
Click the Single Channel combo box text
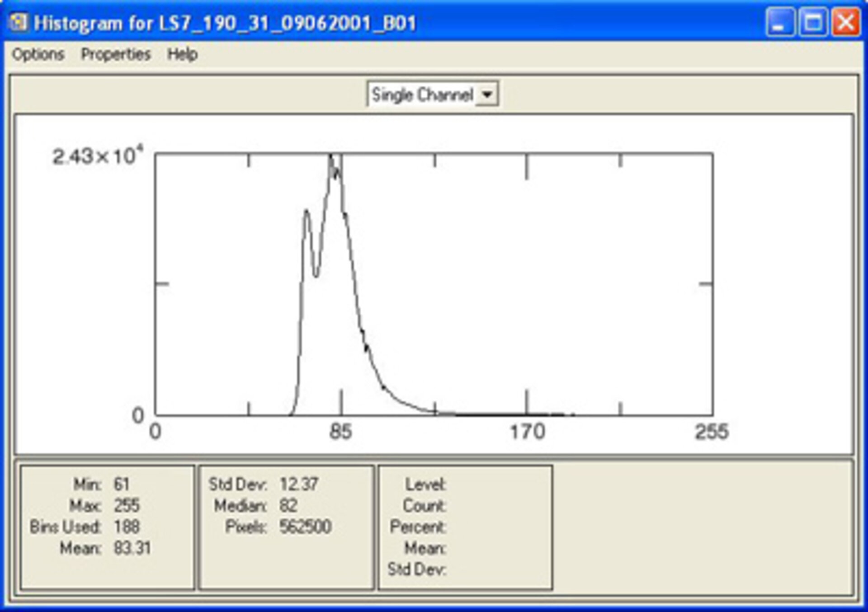[x=422, y=94]
